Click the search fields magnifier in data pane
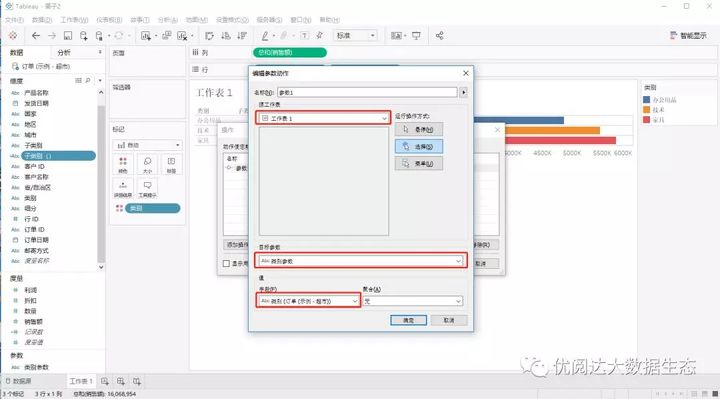 88,81
